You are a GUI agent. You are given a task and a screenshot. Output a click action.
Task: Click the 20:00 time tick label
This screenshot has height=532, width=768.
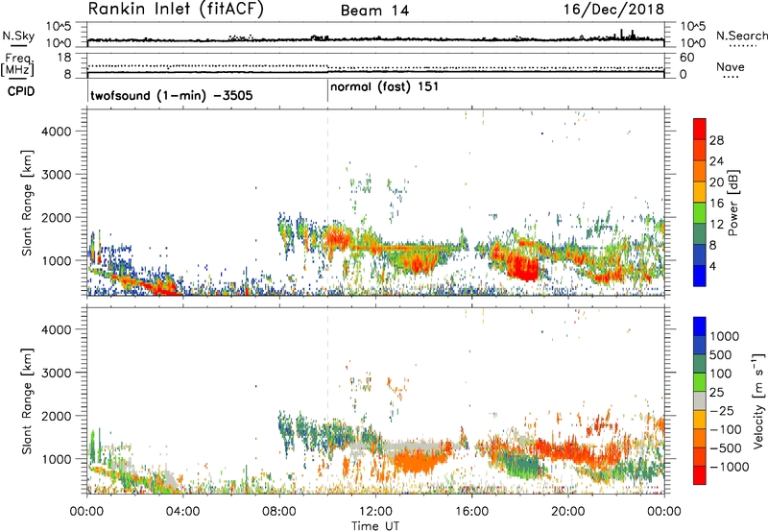pos(567,512)
